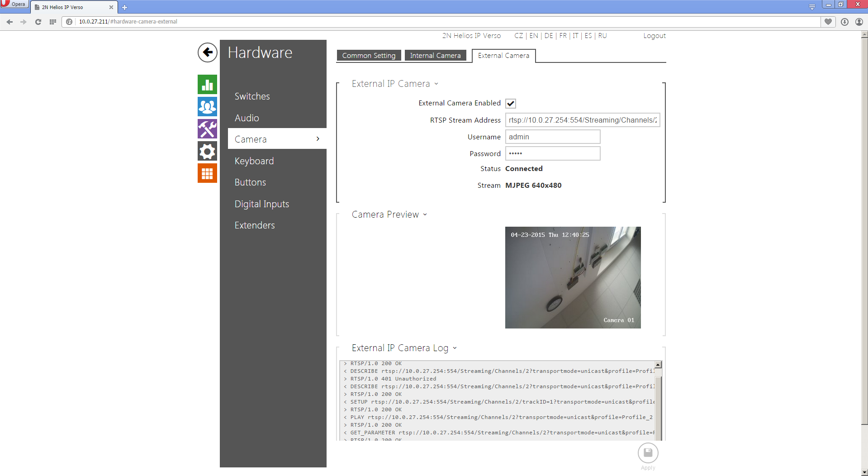Switch to the Internal Camera tab
This screenshot has height=476, width=868.
coord(435,56)
